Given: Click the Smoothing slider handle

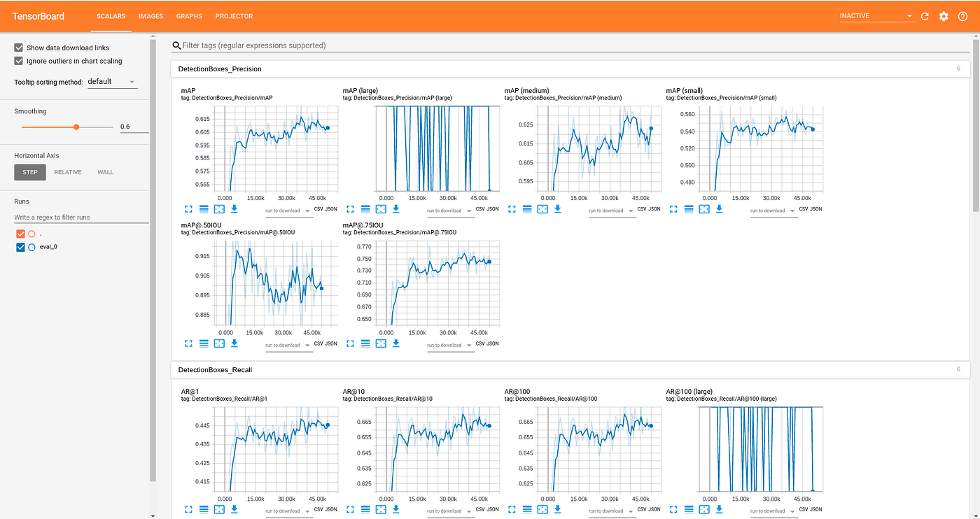Looking at the screenshot, I should (x=76, y=127).
